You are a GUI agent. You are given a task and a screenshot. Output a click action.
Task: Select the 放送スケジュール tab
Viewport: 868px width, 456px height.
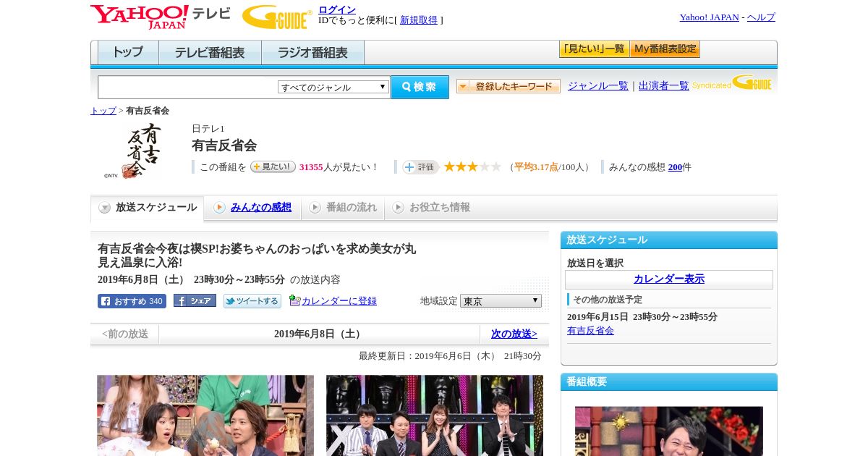148,208
